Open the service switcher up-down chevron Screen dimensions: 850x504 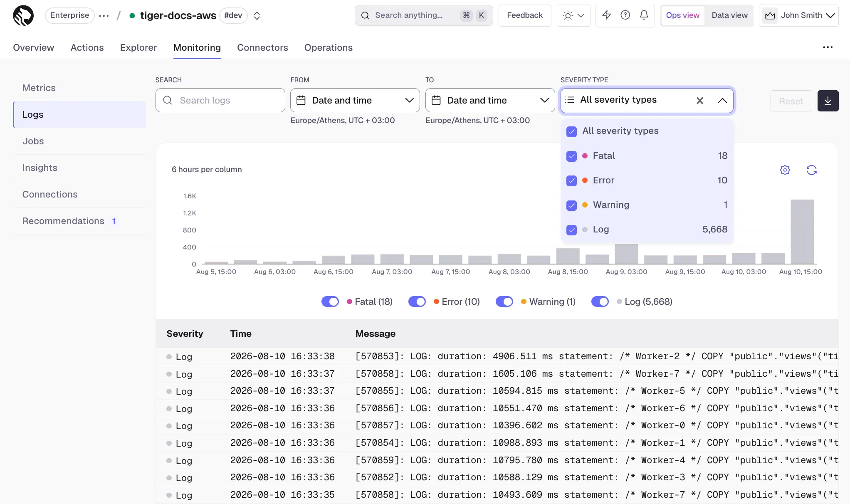pos(257,16)
